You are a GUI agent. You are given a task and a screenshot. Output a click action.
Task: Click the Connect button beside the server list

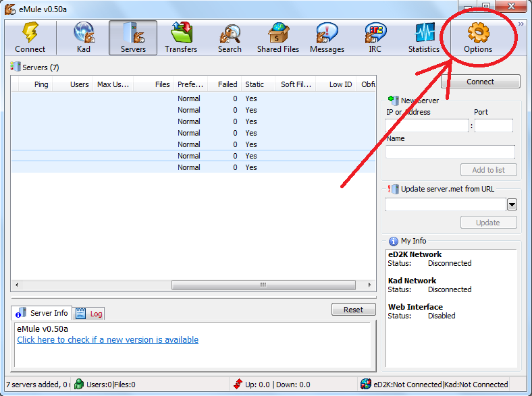[481, 82]
